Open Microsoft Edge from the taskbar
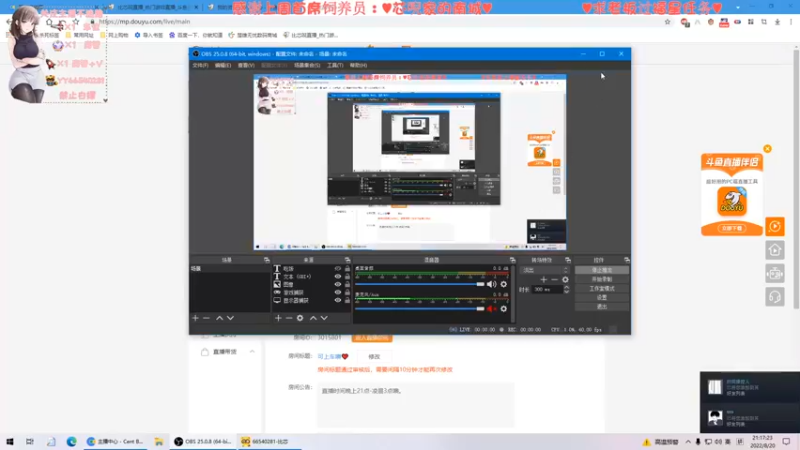Viewport: 800px width, 450px height. tap(71, 442)
